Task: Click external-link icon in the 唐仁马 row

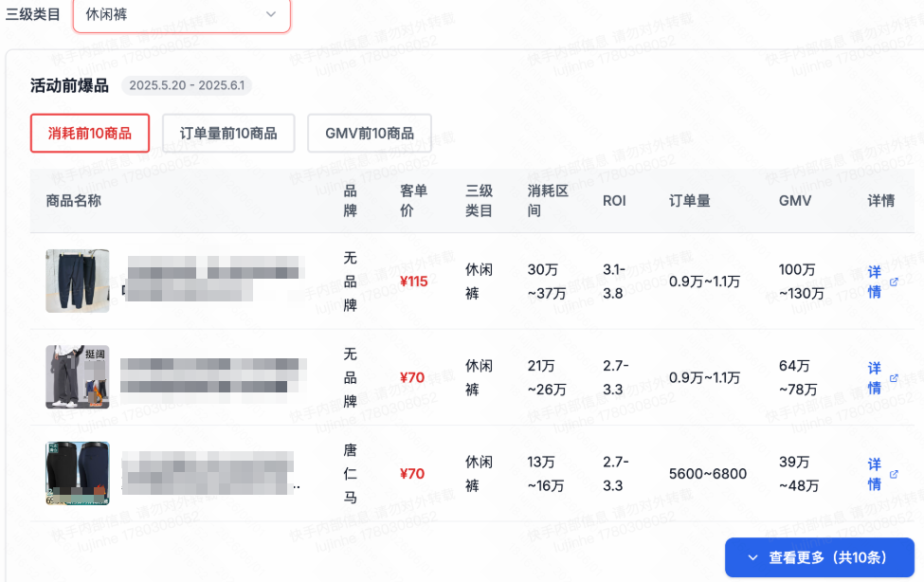Action: (894, 474)
